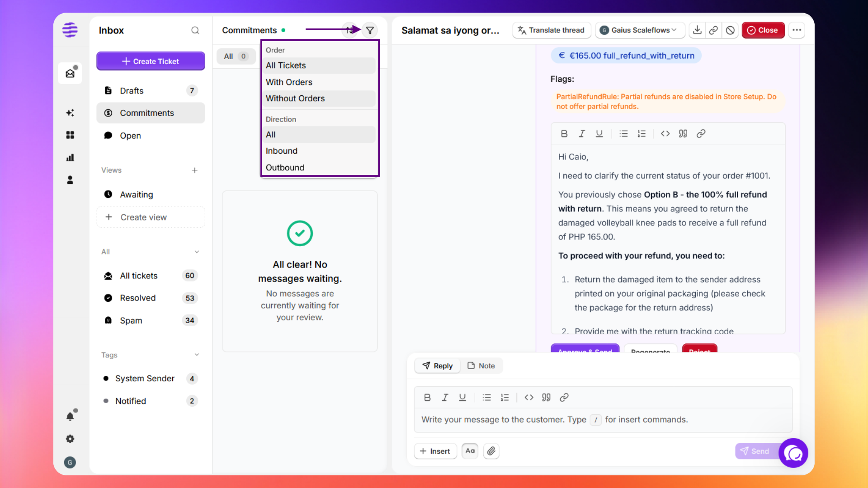Click the block/spam icon in ticket header
The image size is (868, 488).
click(x=730, y=30)
